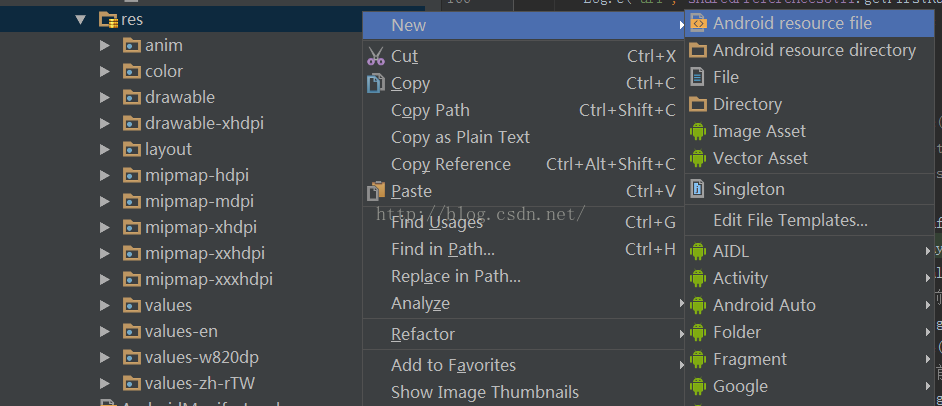Image resolution: width=942 pixels, height=406 pixels.
Task: Click the Android resource file icon
Action: (697, 23)
